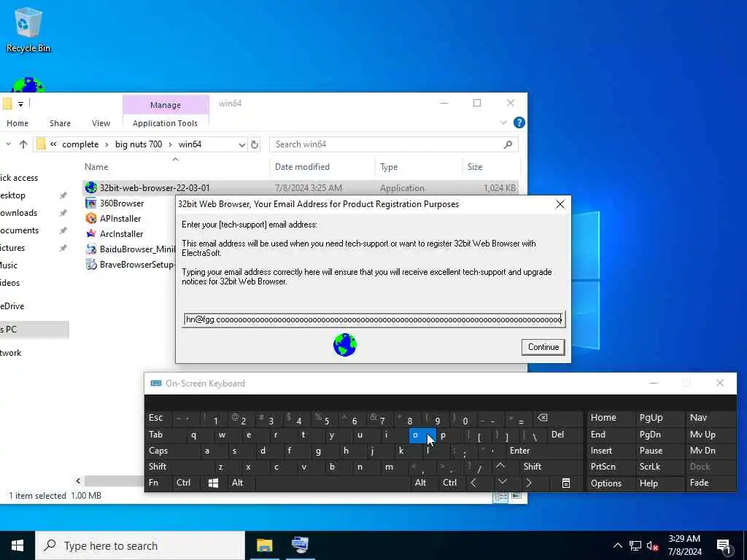The width and height of the screenshot is (747, 560).
Task: Select the BraveBrowserSetup file icon
Action: point(91,264)
